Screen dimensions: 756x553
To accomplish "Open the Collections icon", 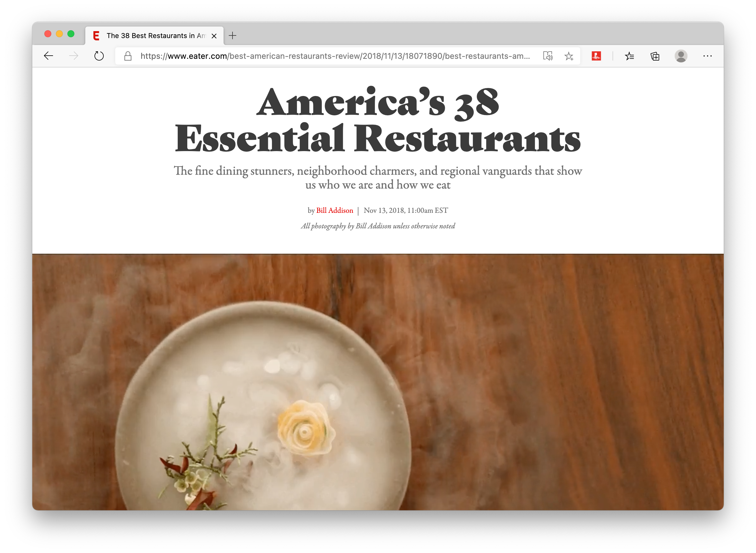I will [x=655, y=56].
